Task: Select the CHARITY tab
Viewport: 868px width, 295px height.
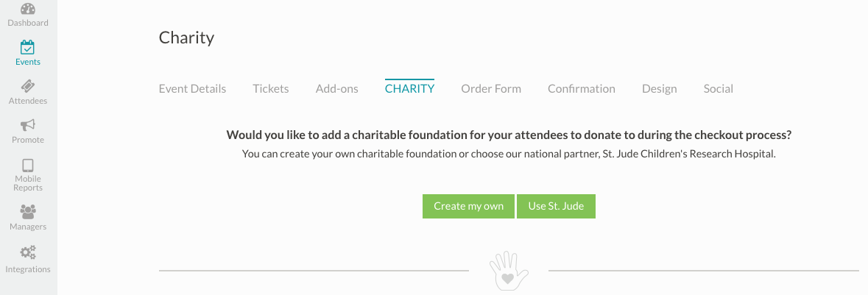Action: pyautogui.click(x=409, y=89)
